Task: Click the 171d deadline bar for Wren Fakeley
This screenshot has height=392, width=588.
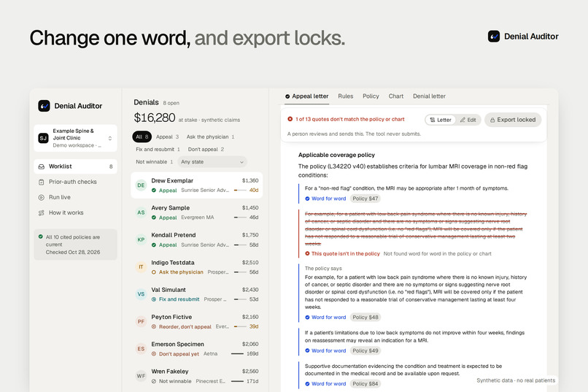Action: (x=237, y=381)
